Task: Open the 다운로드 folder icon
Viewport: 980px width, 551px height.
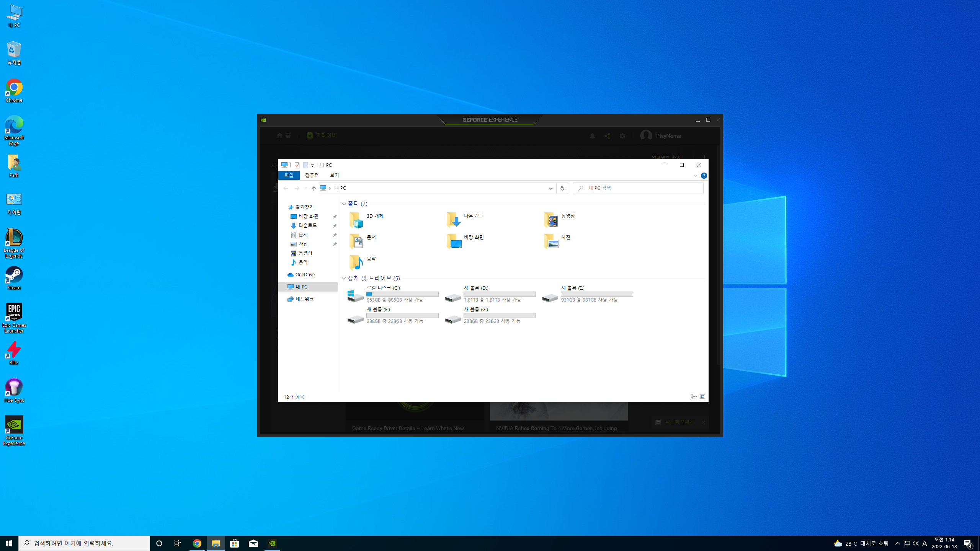Action: pos(454,220)
